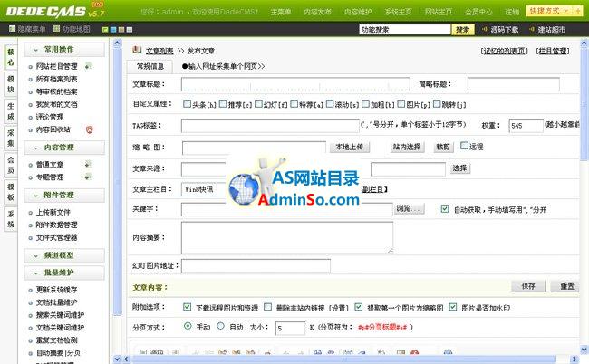Switch to the 模板 sidebar tab
The image size is (589, 364).
[11, 192]
